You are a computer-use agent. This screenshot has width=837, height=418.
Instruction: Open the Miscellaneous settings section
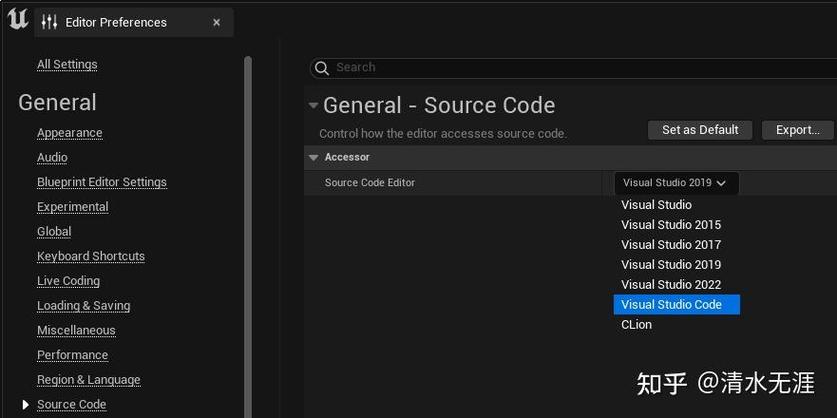click(76, 330)
